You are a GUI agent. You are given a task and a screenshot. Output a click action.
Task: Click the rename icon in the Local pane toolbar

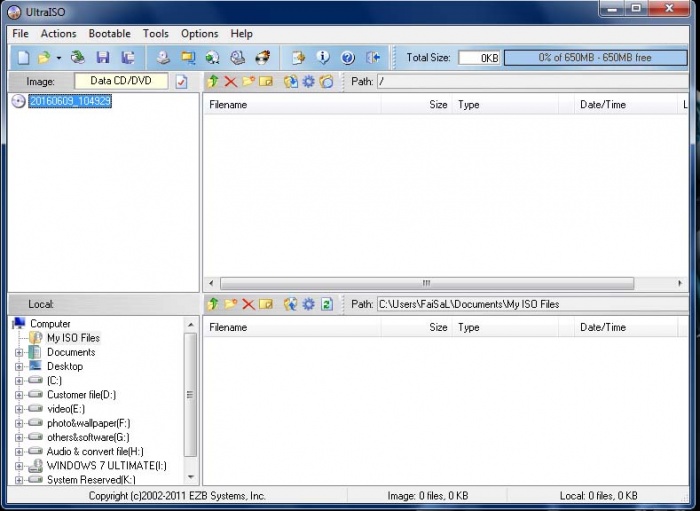pyautogui.click(x=266, y=304)
